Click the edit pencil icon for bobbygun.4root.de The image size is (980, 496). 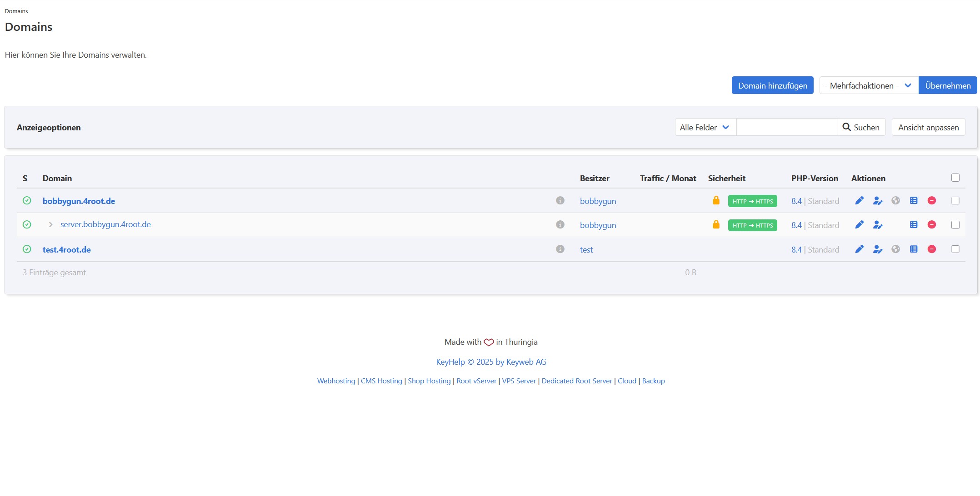pyautogui.click(x=859, y=201)
